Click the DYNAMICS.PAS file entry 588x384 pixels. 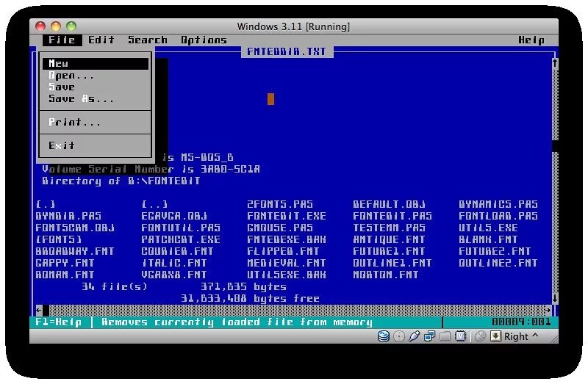coord(498,204)
